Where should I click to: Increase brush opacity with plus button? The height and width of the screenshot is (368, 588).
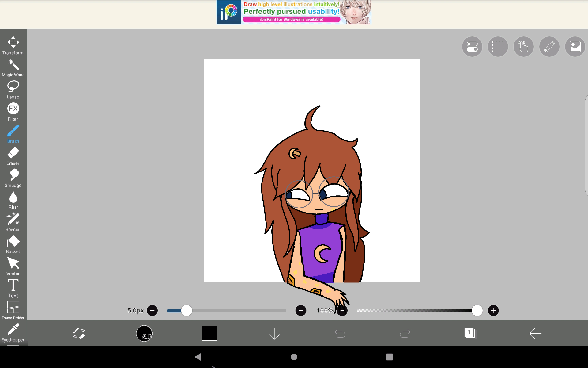click(493, 311)
